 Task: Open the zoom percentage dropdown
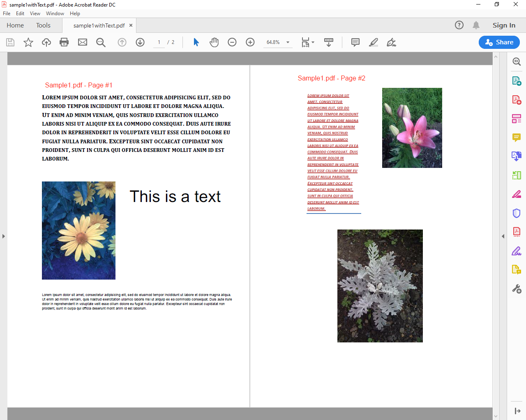[x=288, y=42]
